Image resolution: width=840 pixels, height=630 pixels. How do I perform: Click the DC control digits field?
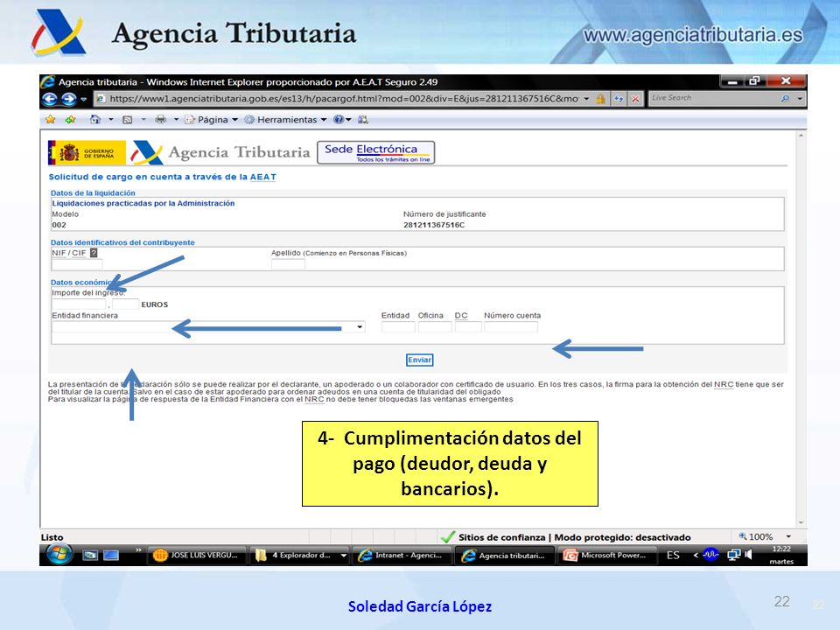(x=468, y=326)
